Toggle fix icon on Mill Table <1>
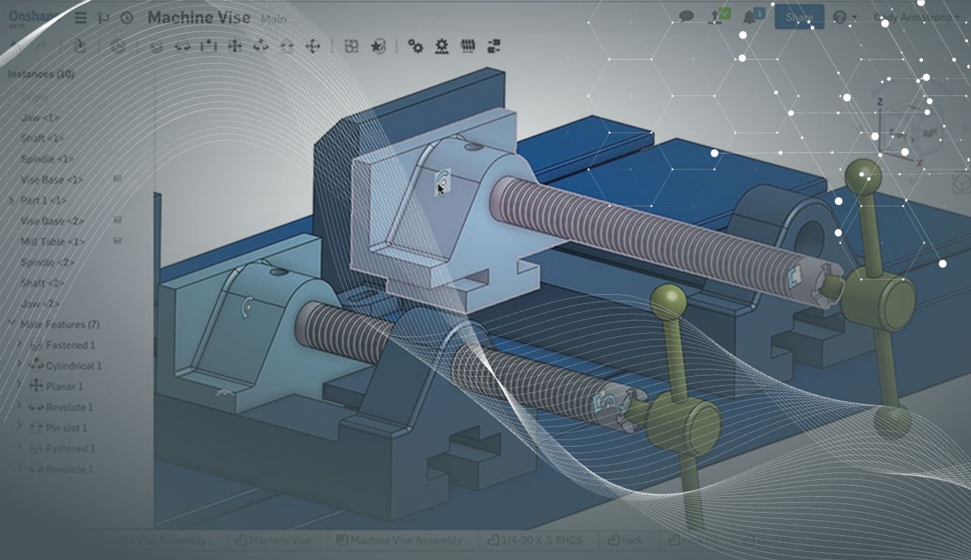The height and width of the screenshot is (560, 971). (118, 241)
